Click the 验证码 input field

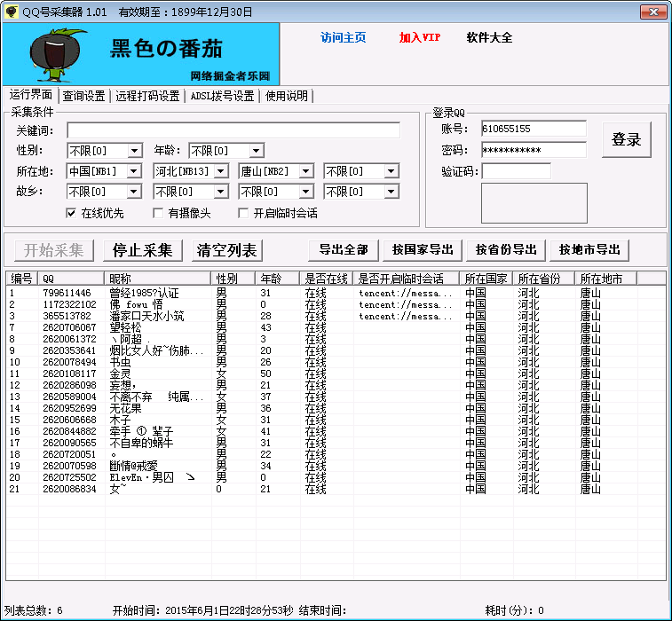[x=517, y=171]
